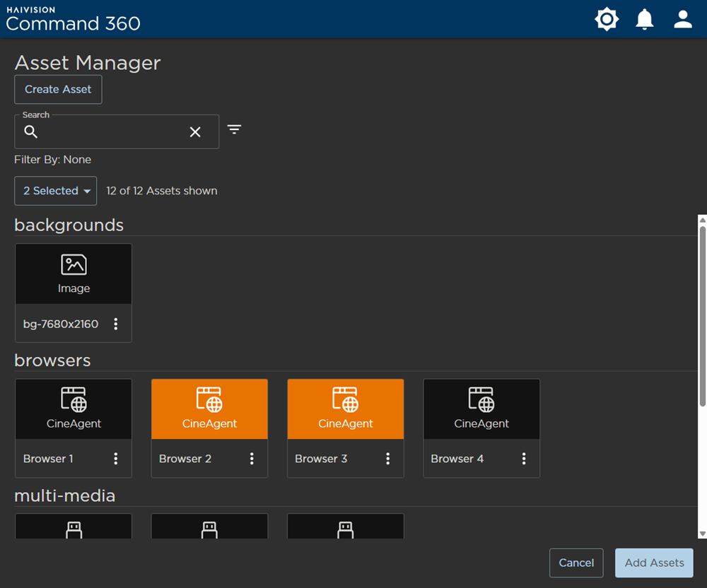Image resolution: width=707 pixels, height=588 pixels.
Task: Click the browsers group heading
Action: click(53, 360)
